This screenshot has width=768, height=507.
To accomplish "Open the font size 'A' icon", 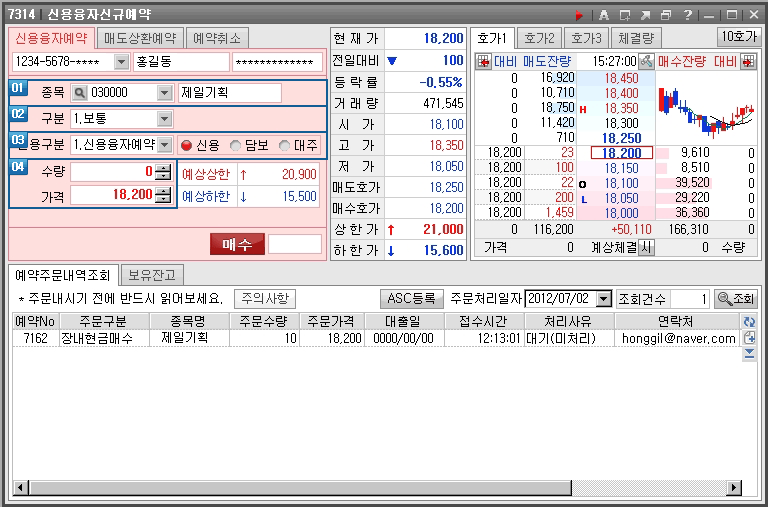I will (604, 15).
